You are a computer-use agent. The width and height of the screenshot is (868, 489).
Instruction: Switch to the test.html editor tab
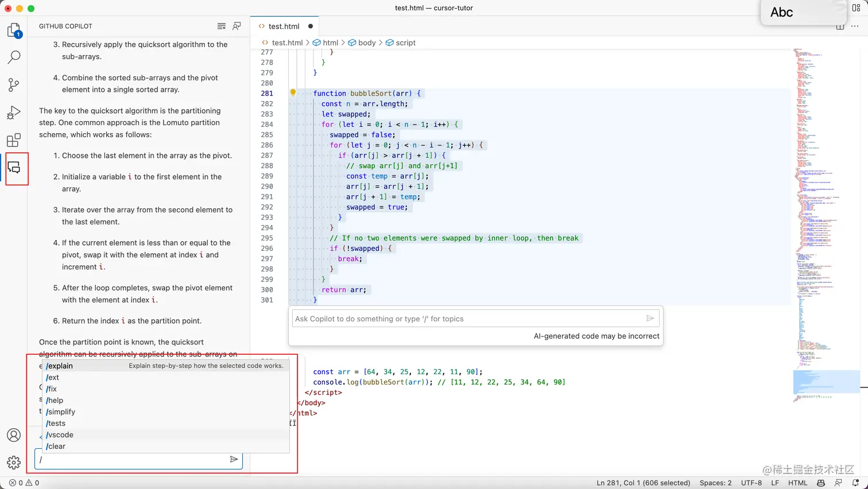pyautogui.click(x=284, y=26)
